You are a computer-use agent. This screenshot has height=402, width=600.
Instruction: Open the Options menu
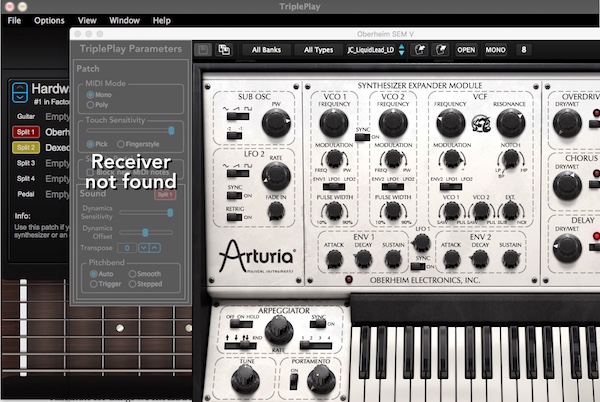pyautogui.click(x=49, y=21)
